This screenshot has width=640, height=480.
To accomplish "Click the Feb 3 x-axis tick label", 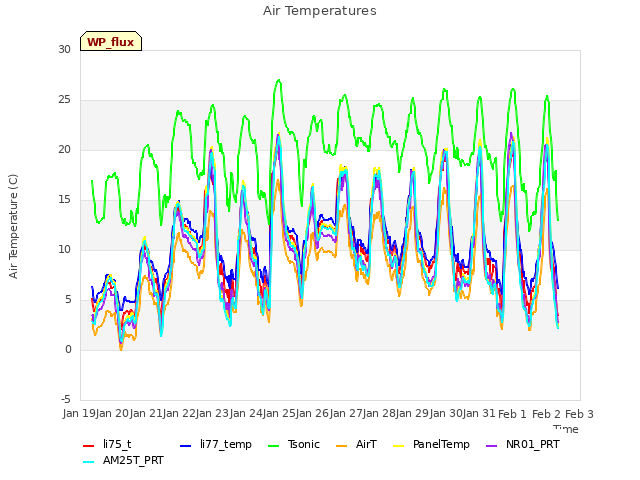I will pyautogui.click(x=579, y=414).
